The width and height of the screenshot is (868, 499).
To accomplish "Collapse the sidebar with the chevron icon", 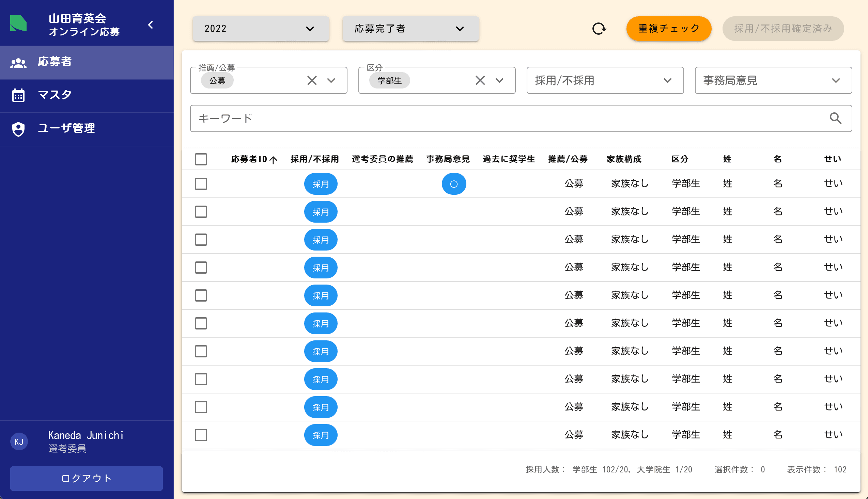I will coord(150,24).
